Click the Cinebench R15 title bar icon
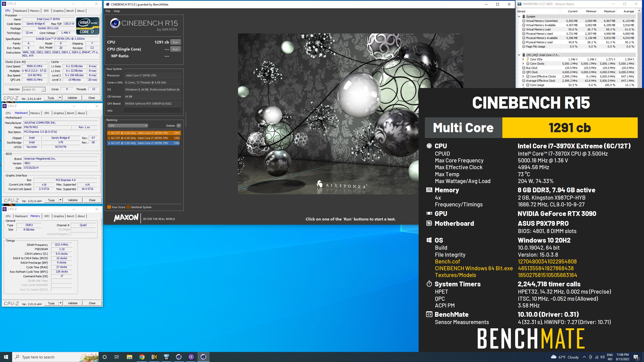The width and height of the screenshot is (644, 362). tap(108, 4)
